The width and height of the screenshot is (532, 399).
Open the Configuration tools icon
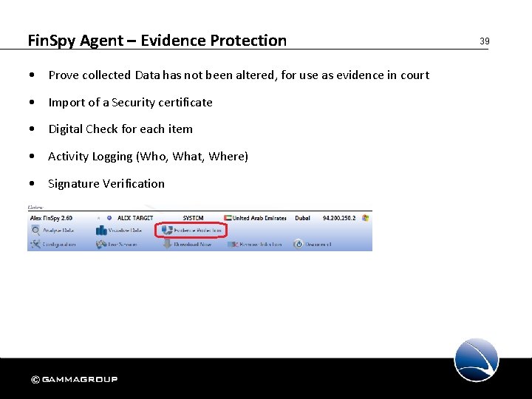pyautogui.click(x=35, y=244)
